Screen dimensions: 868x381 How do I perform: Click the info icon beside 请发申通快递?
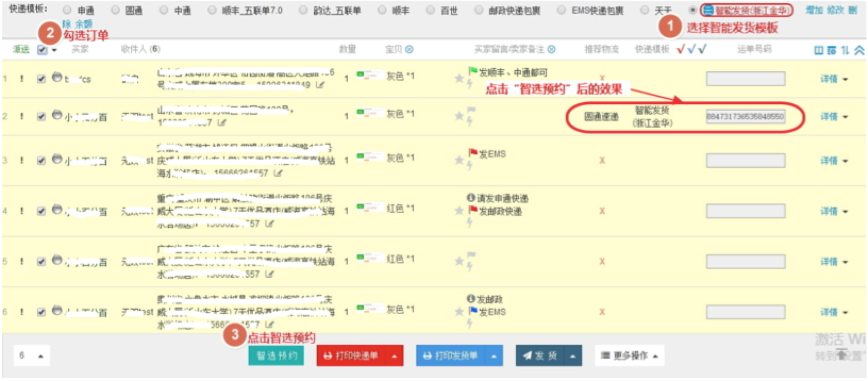(x=471, y=198)
